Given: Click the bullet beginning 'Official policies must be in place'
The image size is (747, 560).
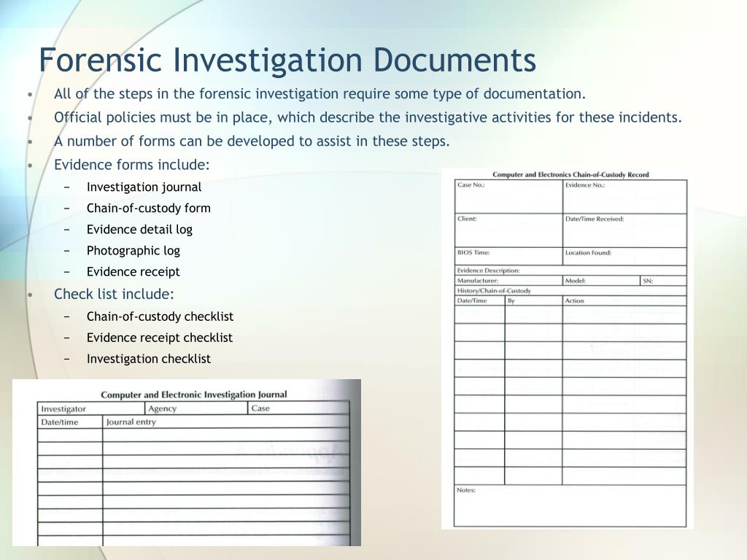Looking at the screenshot, I should (x=368, y=117).
